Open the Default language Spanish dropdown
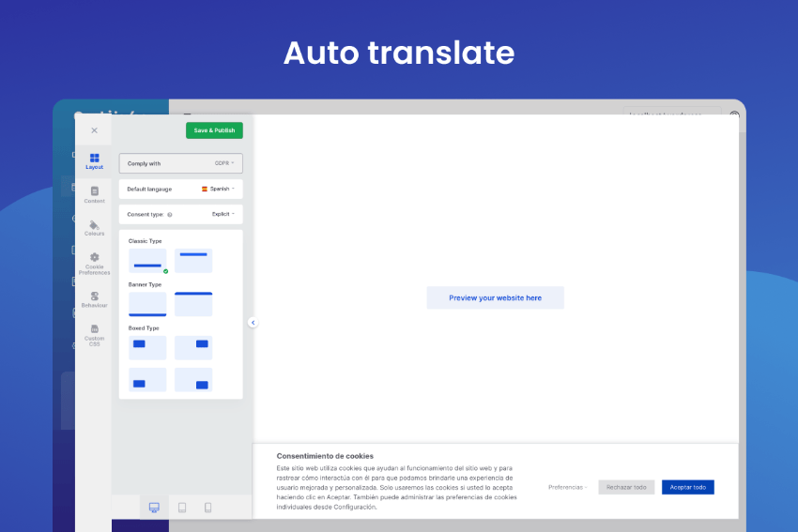 [218, 189]
